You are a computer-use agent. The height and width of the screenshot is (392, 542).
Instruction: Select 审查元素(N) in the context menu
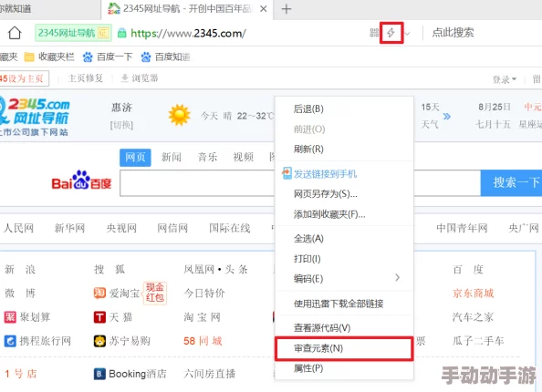[345, 348]
